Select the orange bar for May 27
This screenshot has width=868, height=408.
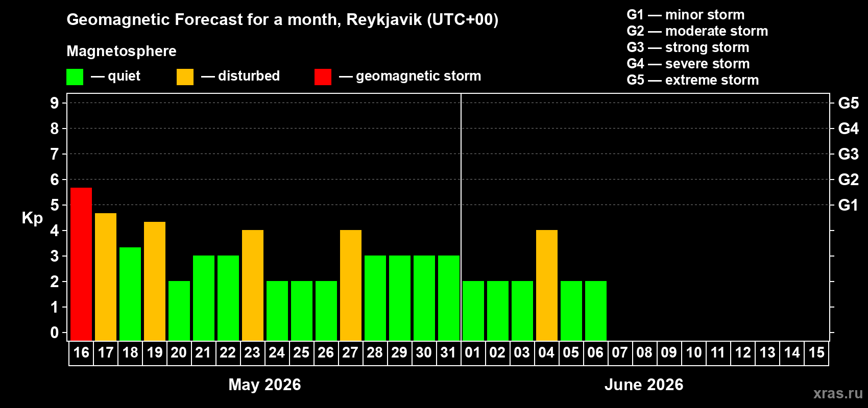pos(351,285)
